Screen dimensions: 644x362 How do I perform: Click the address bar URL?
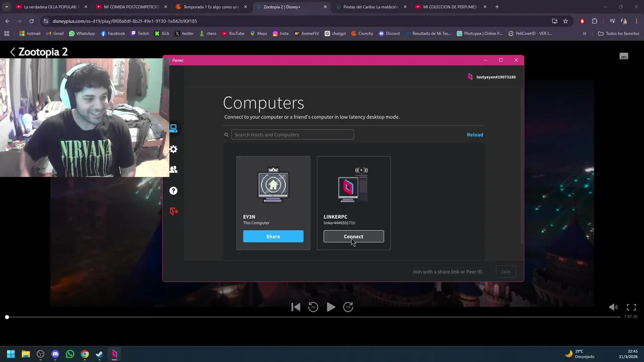[125, 21]
